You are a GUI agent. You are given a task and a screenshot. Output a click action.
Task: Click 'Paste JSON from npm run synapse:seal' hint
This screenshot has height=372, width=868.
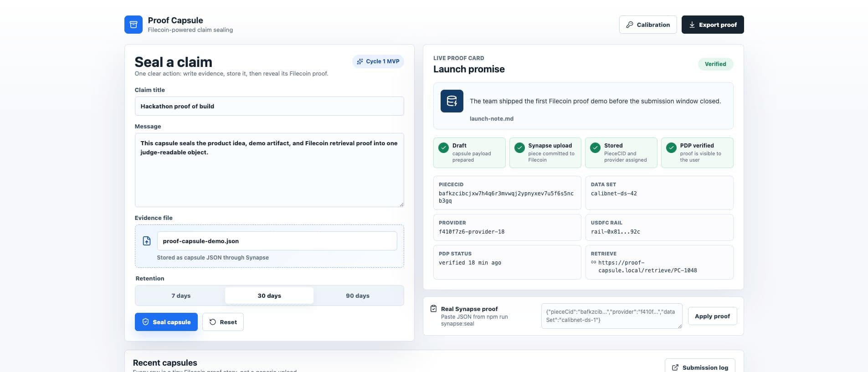point(474,320)
